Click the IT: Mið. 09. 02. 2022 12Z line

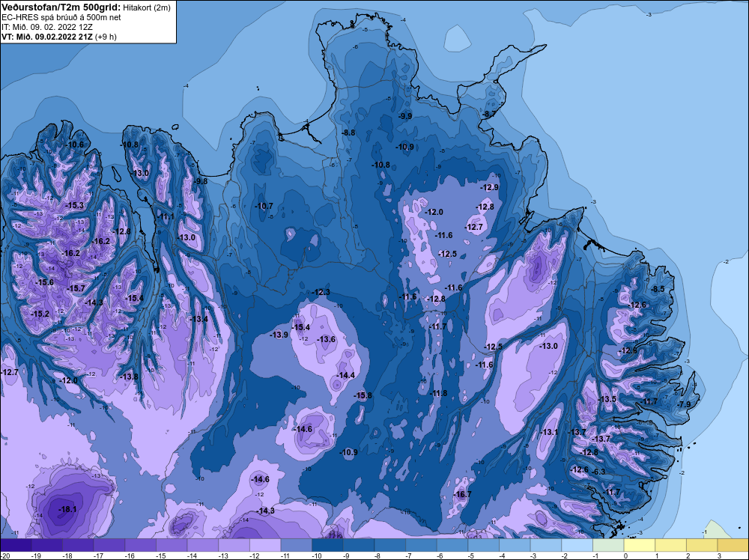tap(46, 27)
